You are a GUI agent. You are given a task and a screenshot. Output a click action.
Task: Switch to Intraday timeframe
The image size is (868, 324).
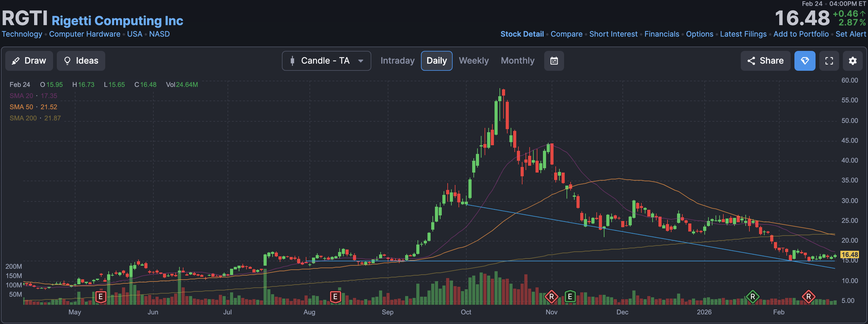tap(397, 61)
